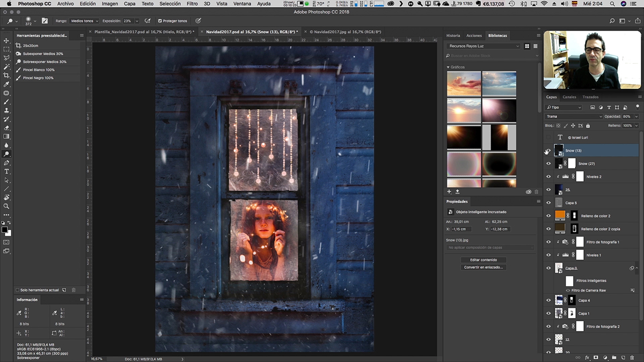
Task: Collapse smart filters on Capa 0
Action: click(x=638, y=268)
